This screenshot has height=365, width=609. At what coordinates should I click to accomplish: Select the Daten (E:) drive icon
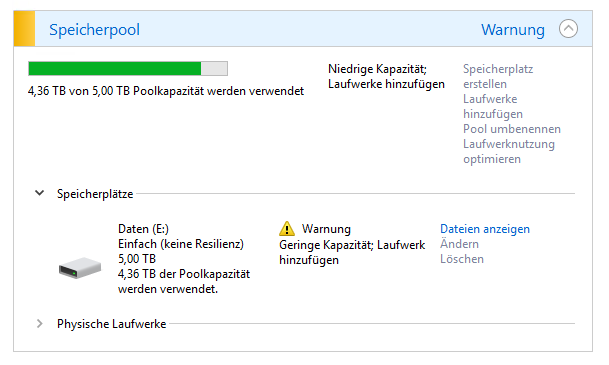80,268
